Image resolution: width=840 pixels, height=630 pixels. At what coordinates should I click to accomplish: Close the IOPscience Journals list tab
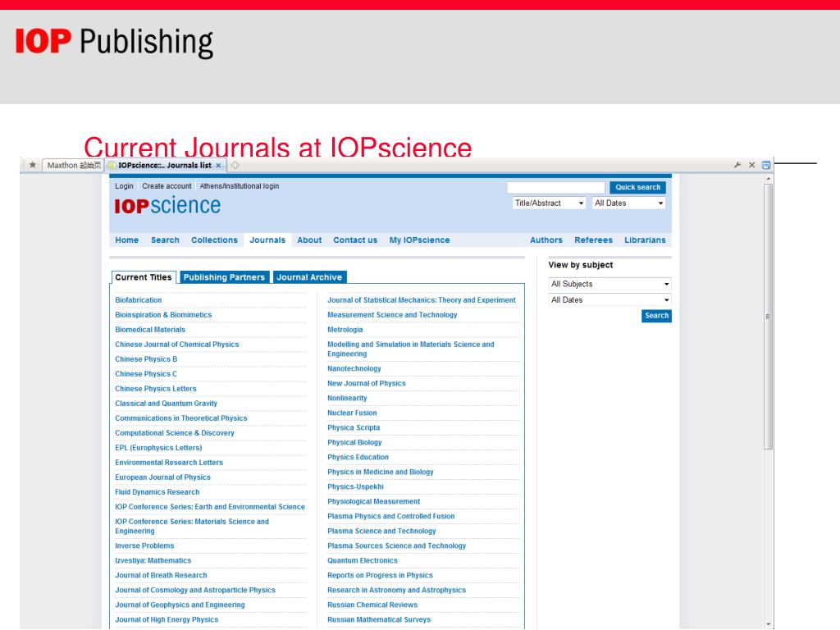(x=218, y=166)
